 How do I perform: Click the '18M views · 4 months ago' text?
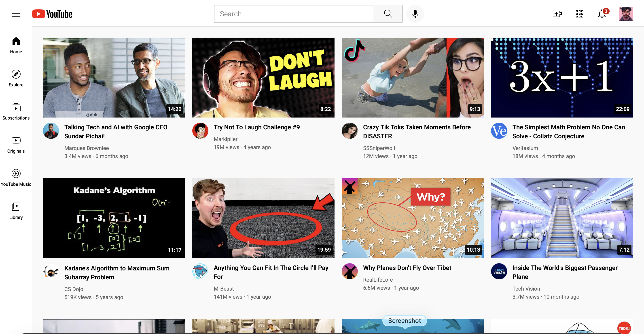pyautogui.click(x=544, y=156)
